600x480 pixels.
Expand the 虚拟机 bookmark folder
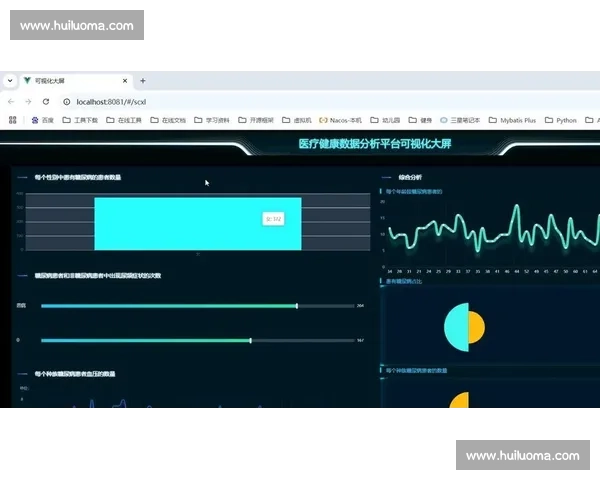tap(295, 120)
